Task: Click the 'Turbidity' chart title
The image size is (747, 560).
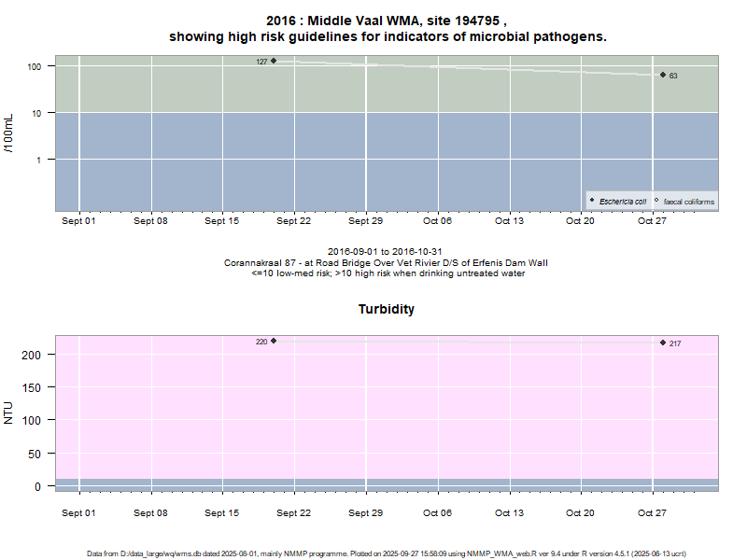Action: coord(387,309)
